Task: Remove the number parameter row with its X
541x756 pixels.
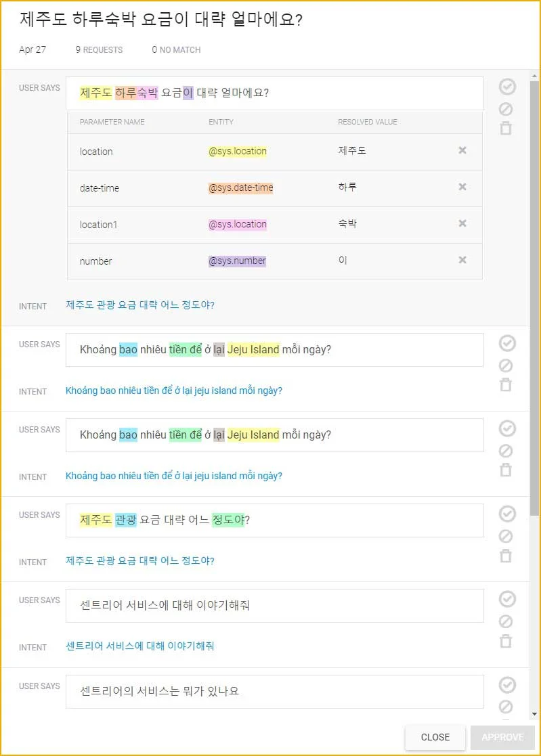Action: click(x=462, y=260)
